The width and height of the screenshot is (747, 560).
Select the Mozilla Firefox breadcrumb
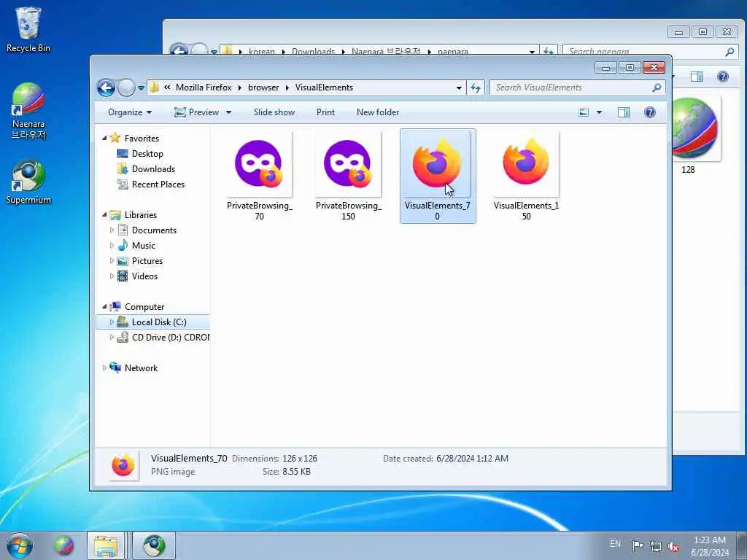coord(204,87)
